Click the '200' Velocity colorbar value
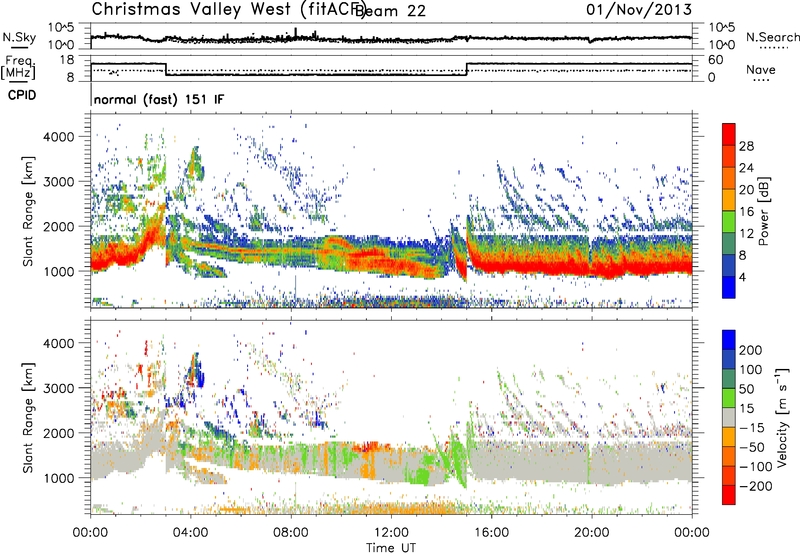 pyautogui.click(x=751, y=350)
